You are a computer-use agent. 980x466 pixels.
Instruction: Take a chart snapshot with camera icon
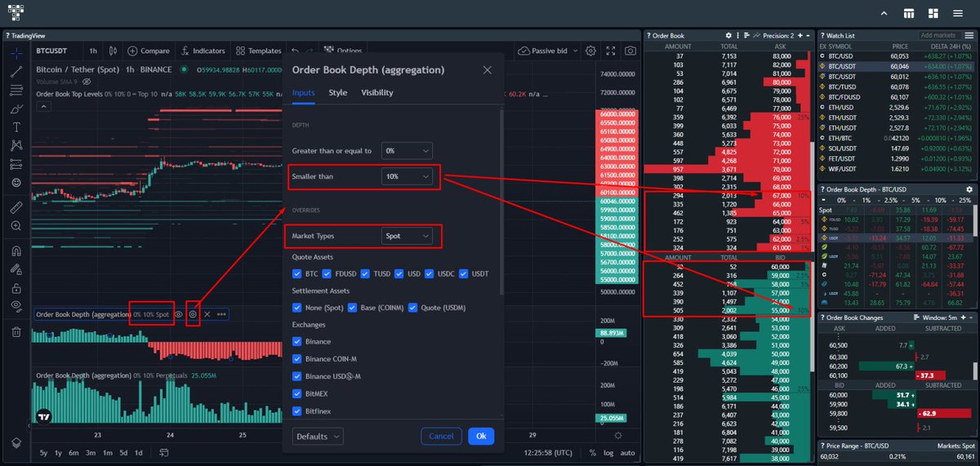pyautogui.click(x=630, y=51)
